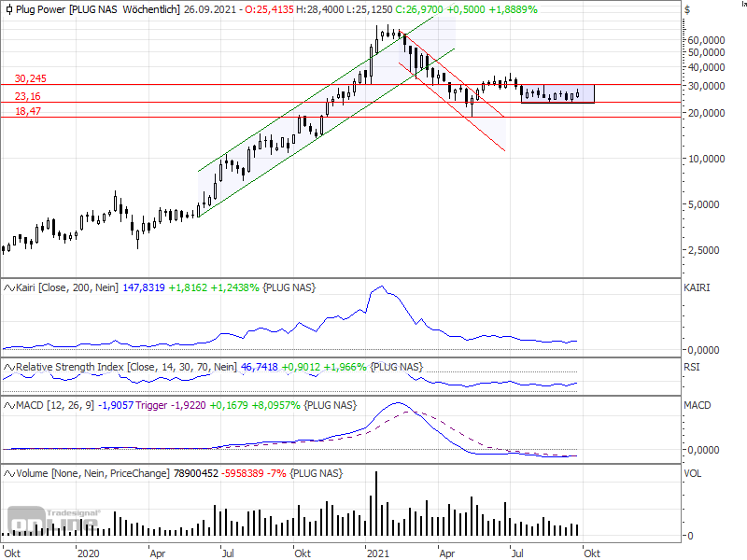Click the 50,0000 price axis label
Image resolution: width=747 pixels, height=560 pixels.
[x=707, y=52]
